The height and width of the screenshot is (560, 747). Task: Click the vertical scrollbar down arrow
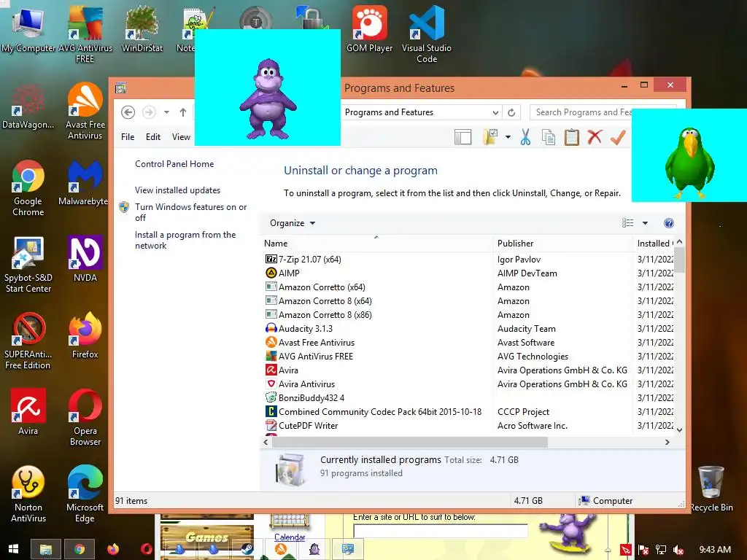tap(679, 429)
